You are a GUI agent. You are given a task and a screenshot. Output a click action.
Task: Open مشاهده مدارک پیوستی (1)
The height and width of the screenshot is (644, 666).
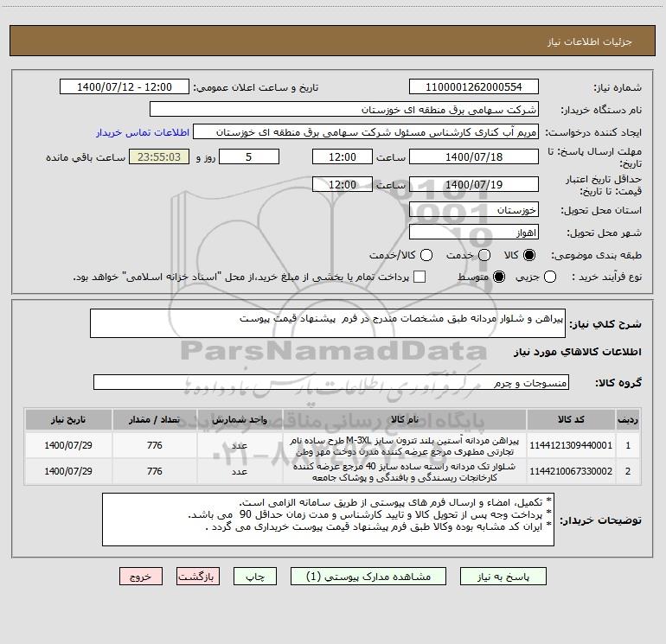coord(368,577)
